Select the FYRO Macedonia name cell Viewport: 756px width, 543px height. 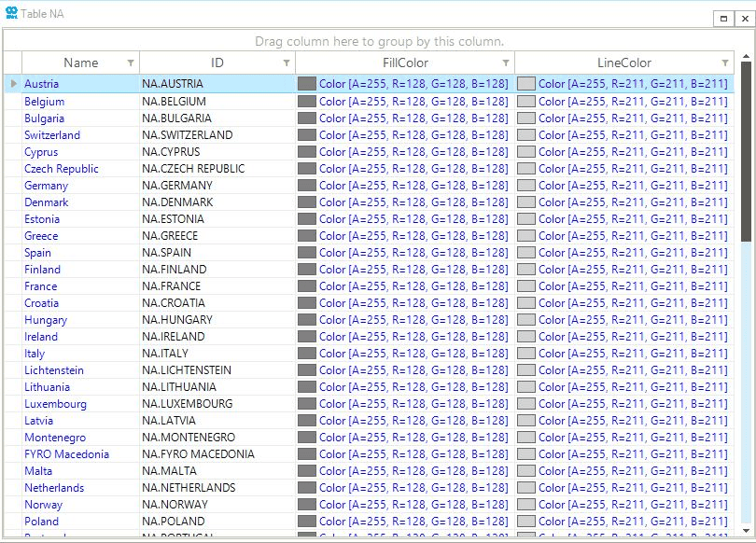click(x=66, y=454)
